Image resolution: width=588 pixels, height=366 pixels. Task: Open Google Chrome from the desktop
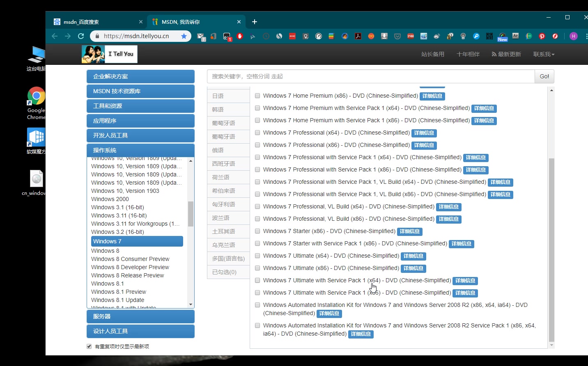(x=36, y=103)
